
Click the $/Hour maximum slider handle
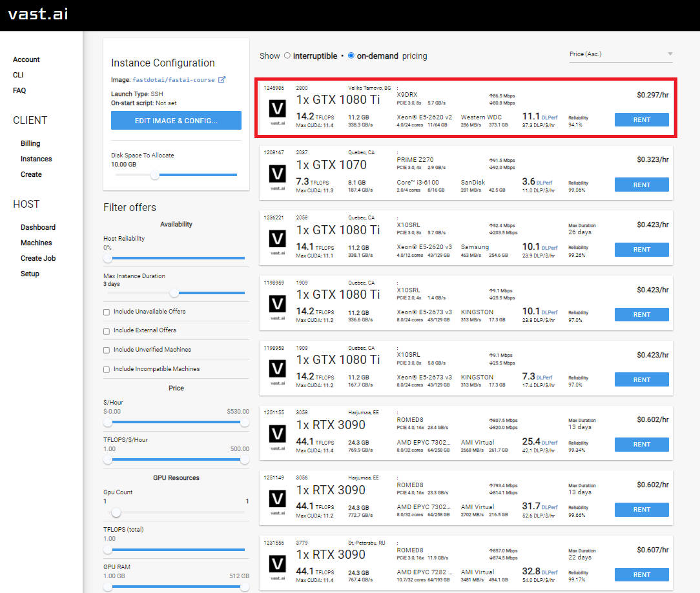244,422
